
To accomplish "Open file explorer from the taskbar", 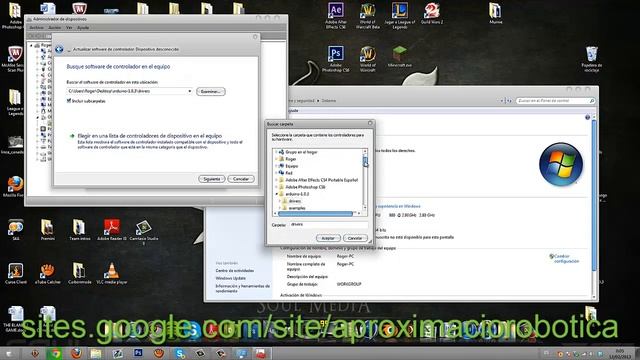I will coord(96,353).
